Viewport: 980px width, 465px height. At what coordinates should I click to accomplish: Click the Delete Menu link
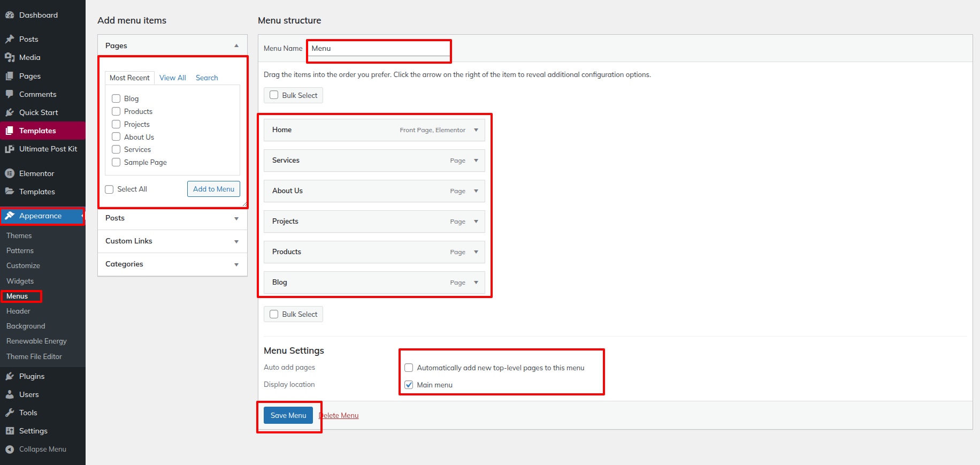pos(339,415)
